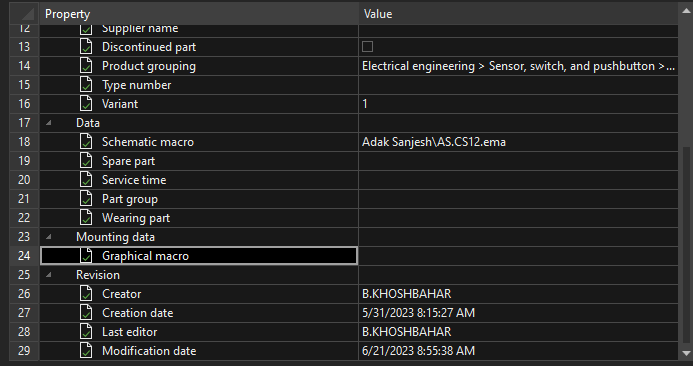Select row header 14
Viewport: 693px width, 366px height.
[24, 66]
